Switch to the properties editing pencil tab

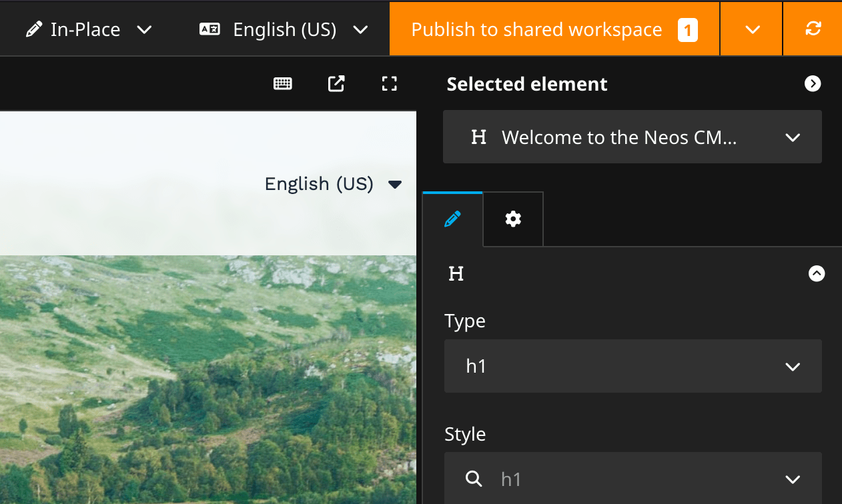point(452,219)
